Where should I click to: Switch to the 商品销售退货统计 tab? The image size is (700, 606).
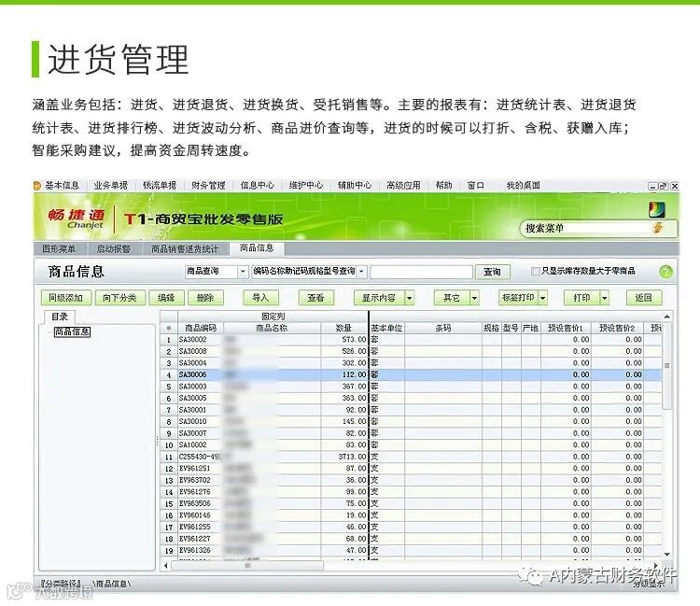185,249
